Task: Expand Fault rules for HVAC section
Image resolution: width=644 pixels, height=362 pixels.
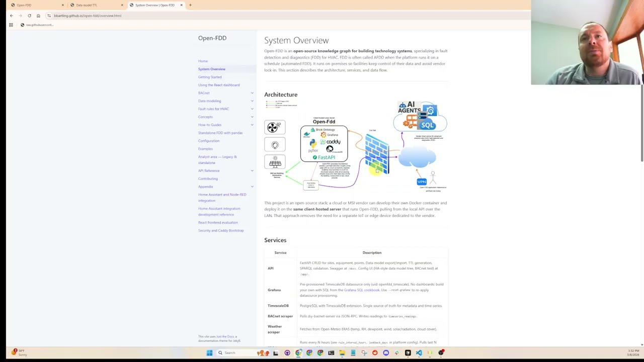Action: 252,109
